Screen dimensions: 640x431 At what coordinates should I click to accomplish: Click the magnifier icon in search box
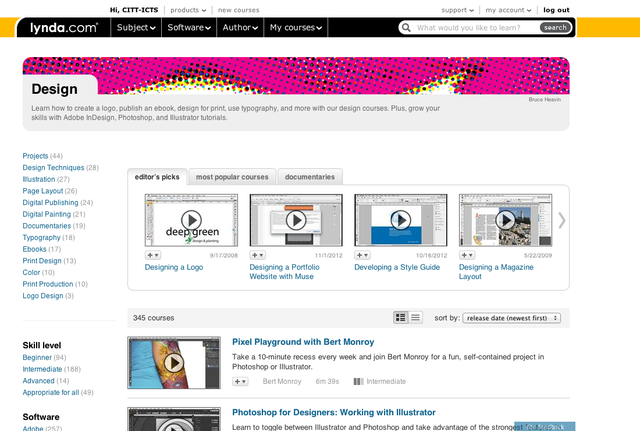[406, 28]
